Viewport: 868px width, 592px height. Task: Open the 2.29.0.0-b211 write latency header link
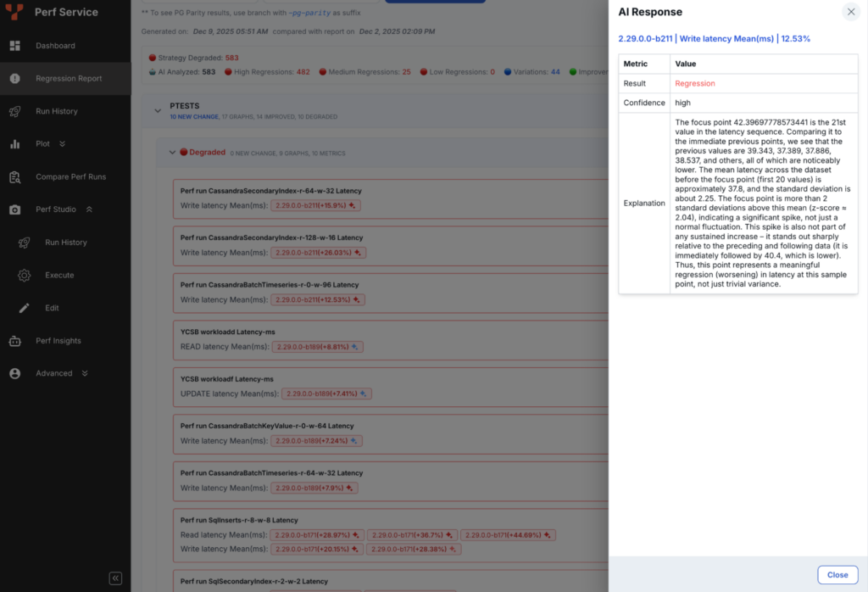[714, 38]
